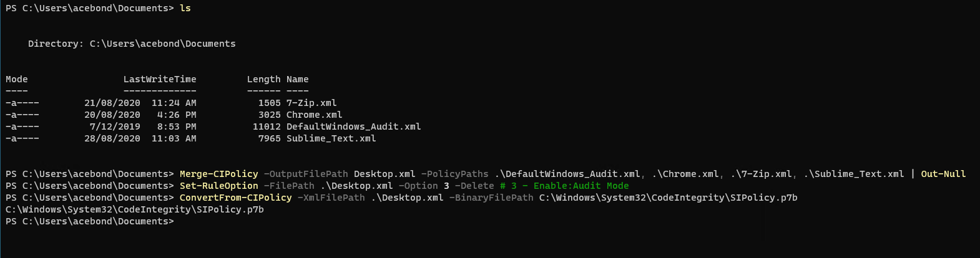Viewport: 980px width, 258px height.
Task: Click the -BinaryFilePath parameter
Action: tap(491, 198)
